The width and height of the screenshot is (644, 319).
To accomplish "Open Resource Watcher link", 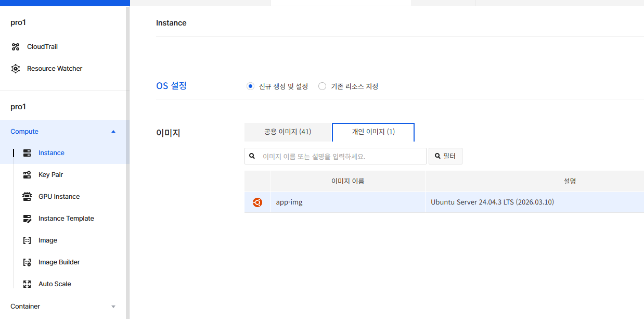I will coord(55,69).
